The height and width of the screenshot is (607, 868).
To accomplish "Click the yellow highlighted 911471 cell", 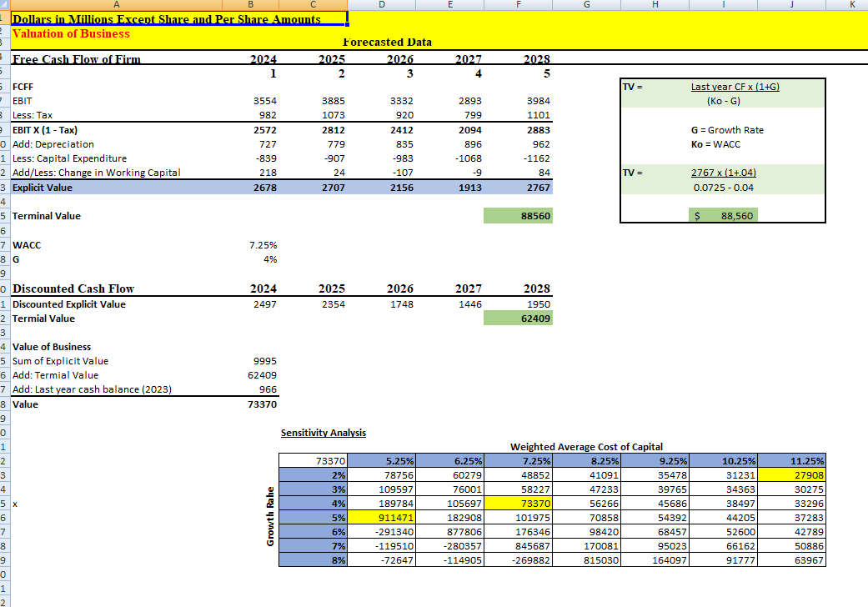I will point(384,517).
